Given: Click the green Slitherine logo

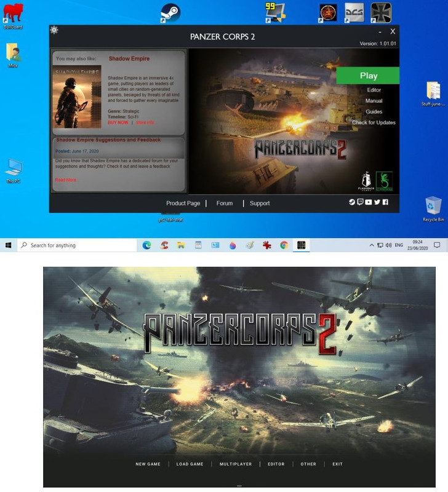Looking at the screenshot, I should 384,181.
